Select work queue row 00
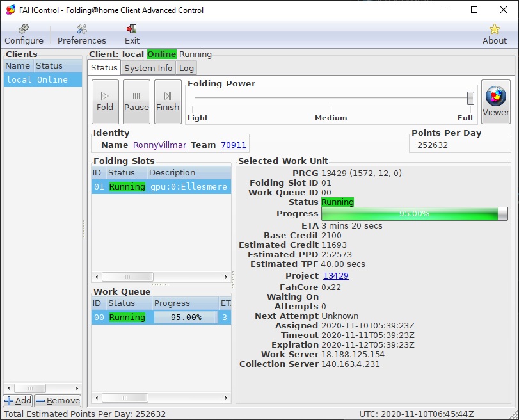Screen dimensions: 519x420 161,318
